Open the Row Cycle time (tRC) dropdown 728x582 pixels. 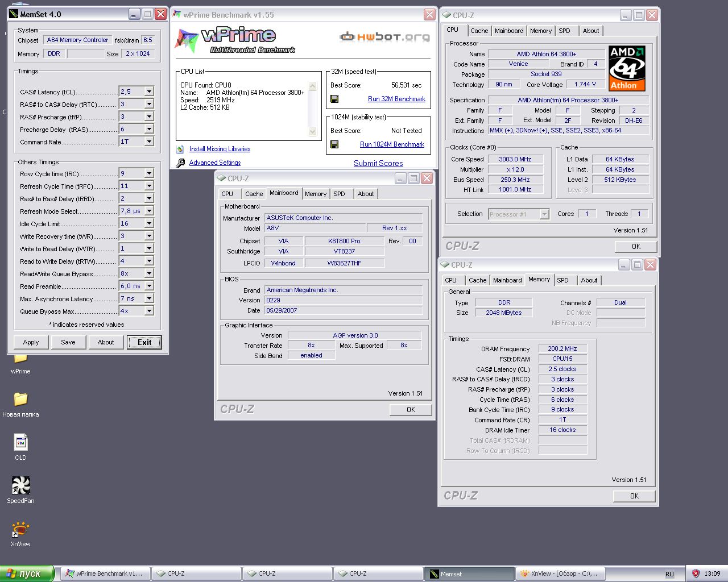(x=149, y=173)
